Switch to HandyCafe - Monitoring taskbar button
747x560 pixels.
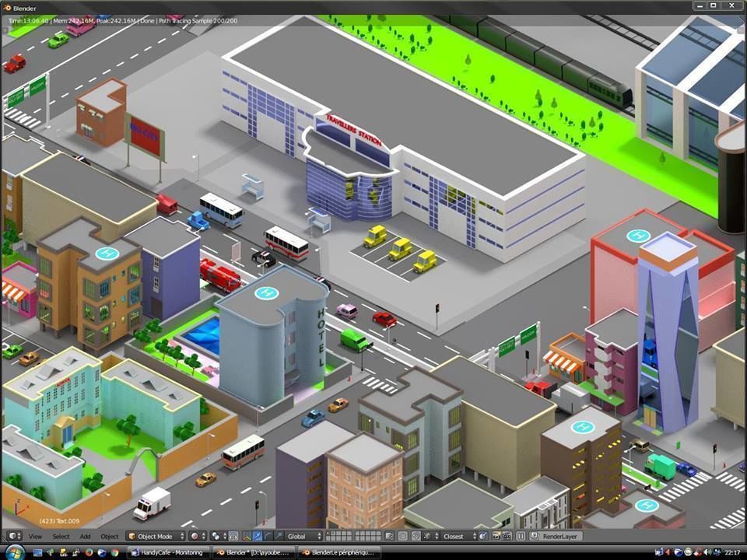(x=169, y=552)
